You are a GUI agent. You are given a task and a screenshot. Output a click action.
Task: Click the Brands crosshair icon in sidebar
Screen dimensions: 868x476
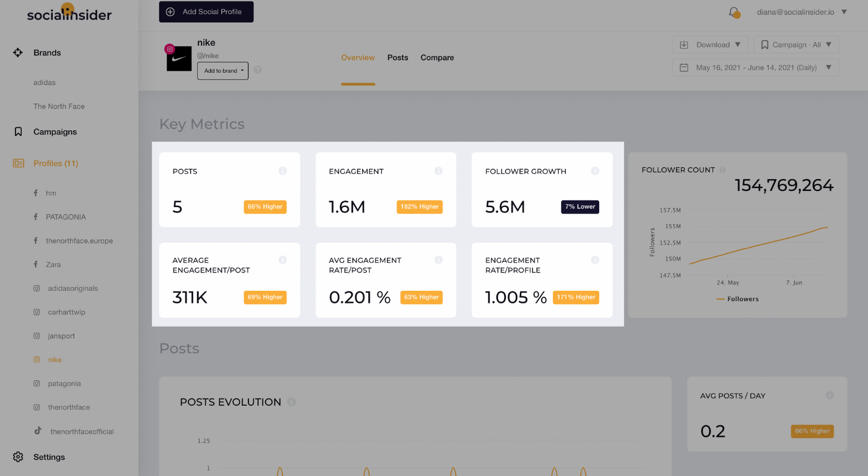tap(18, 52)
